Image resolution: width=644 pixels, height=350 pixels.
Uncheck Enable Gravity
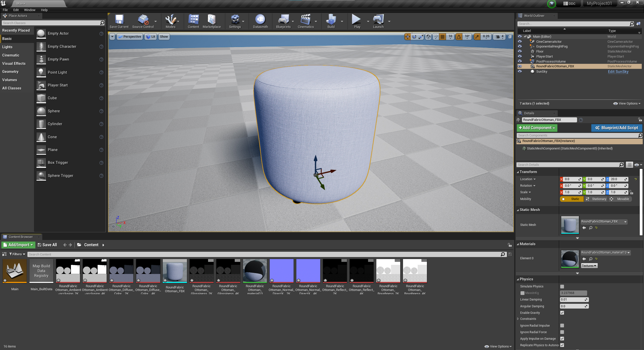pyautogui.click(x=562, y=313)
